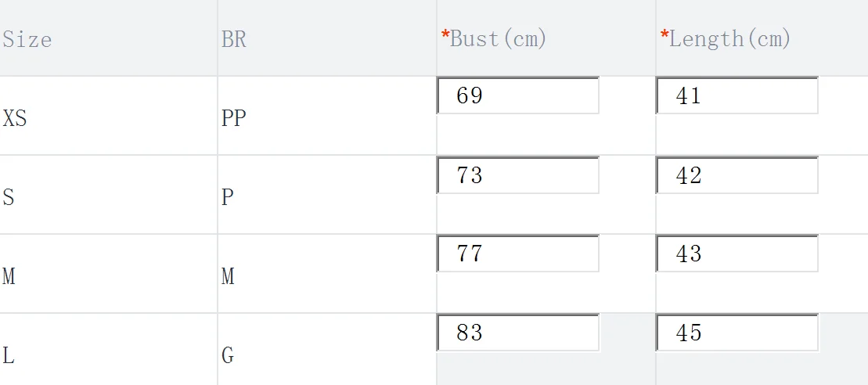Screen dimensions: 868x385
Task: Click the XS length input field showing 41
Action: (x=737, y=96)
